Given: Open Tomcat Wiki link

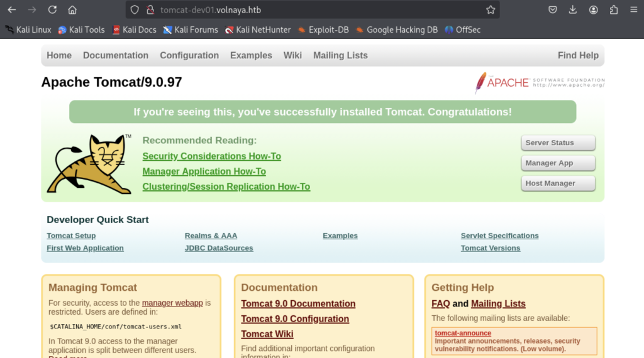Looking at the screenshot, I should point(267,334).
